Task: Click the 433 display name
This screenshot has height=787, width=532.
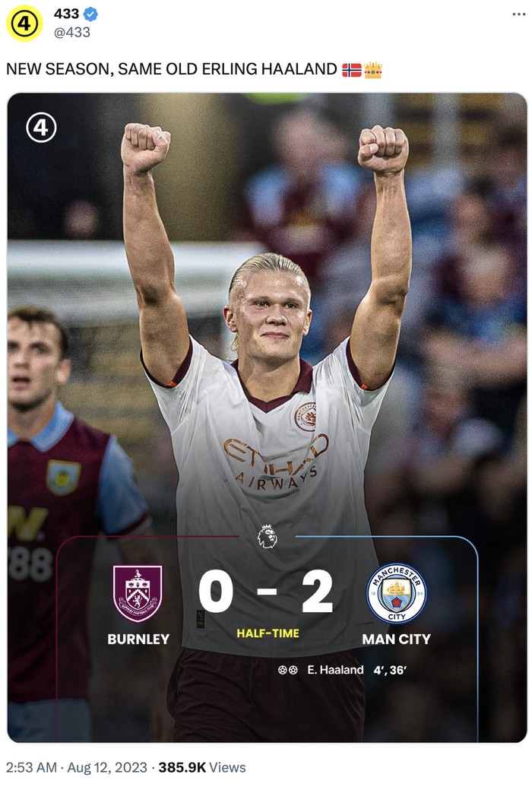Action: point(66,14)
